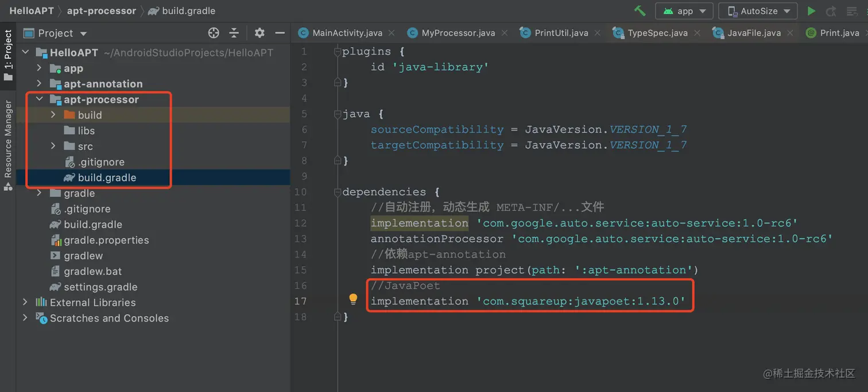868x392 pixels.
Task: Click the Build hammer icon
Action: click(x=640, y=11)
